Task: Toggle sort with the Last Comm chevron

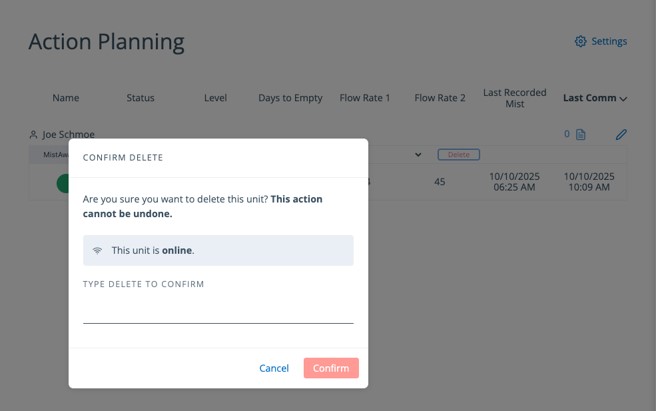Action: tap(623, 99)
